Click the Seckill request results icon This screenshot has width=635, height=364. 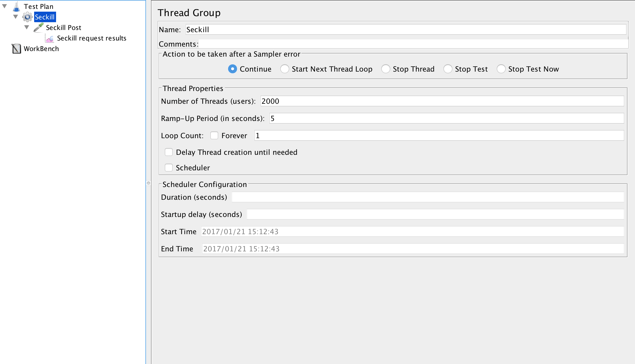[x=49, y=38]
